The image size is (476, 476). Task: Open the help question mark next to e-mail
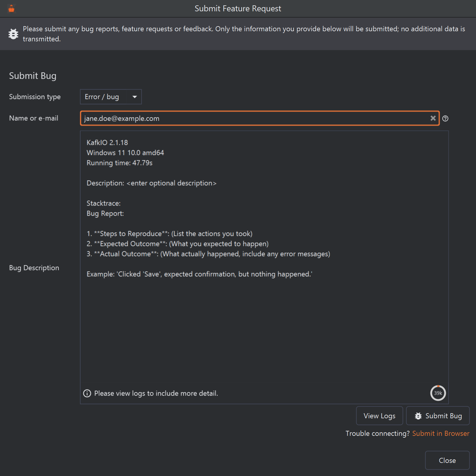point(445,118)
